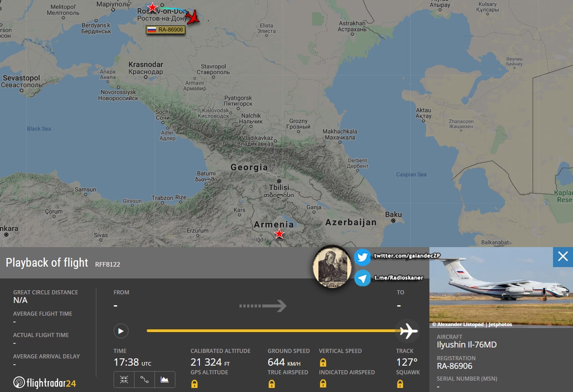Click the center-on-aircraft icon button
The image size is (573, 392).
[124, 380]
